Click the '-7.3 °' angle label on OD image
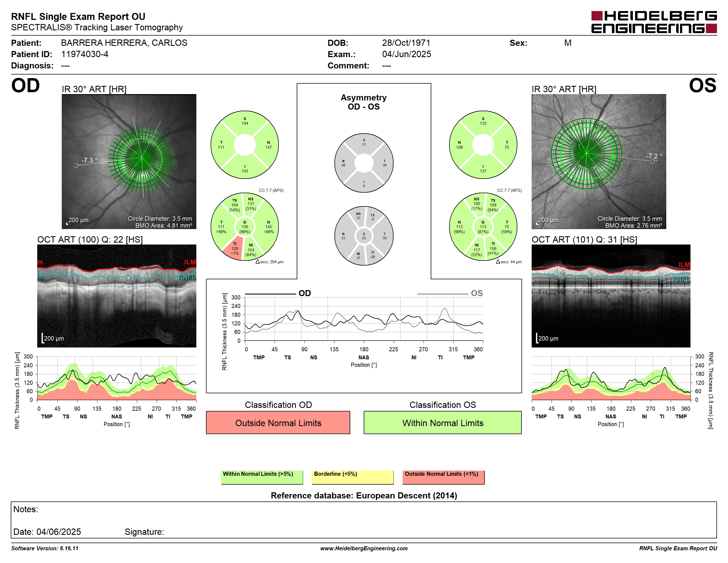 (x=90, y=160)
